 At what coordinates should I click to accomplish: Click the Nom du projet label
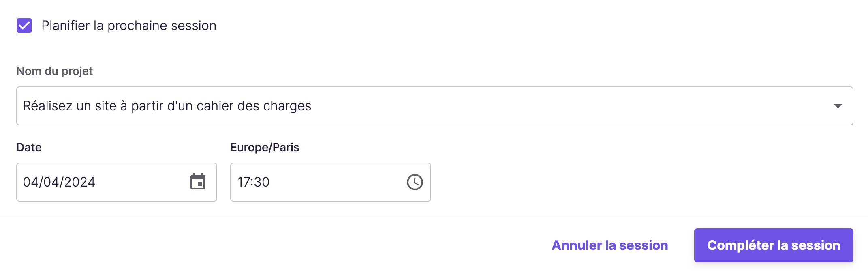click(x=55, y=71)
